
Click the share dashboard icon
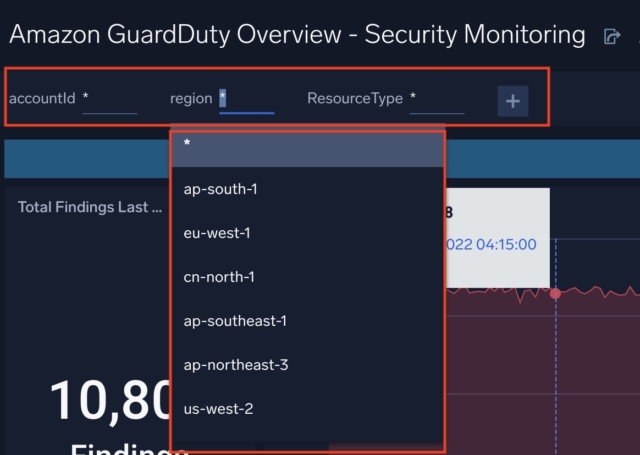point(612,36)
